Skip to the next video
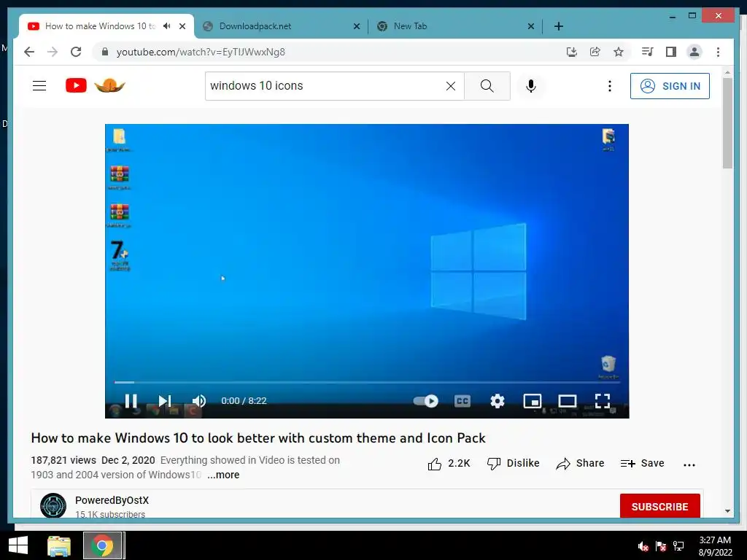747x560 pixels. (164, 401)
